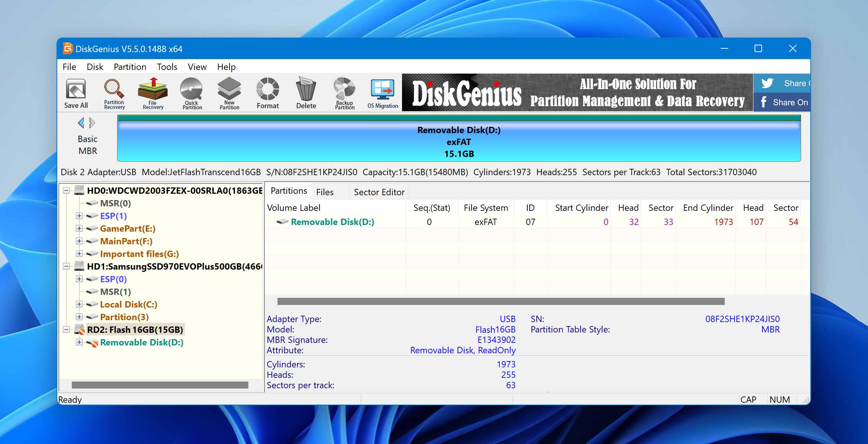Start OS Migration tool

tap(383, 93)
